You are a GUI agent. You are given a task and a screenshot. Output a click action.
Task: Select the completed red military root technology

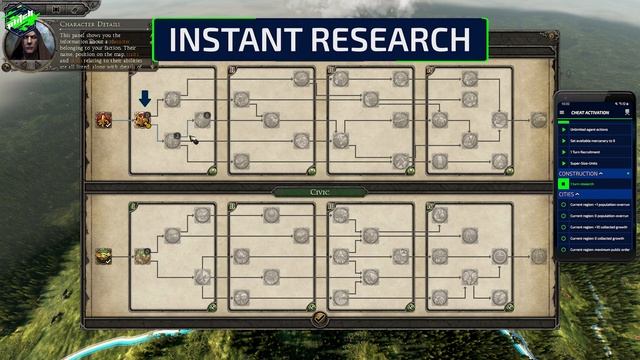tap(104, 120)
